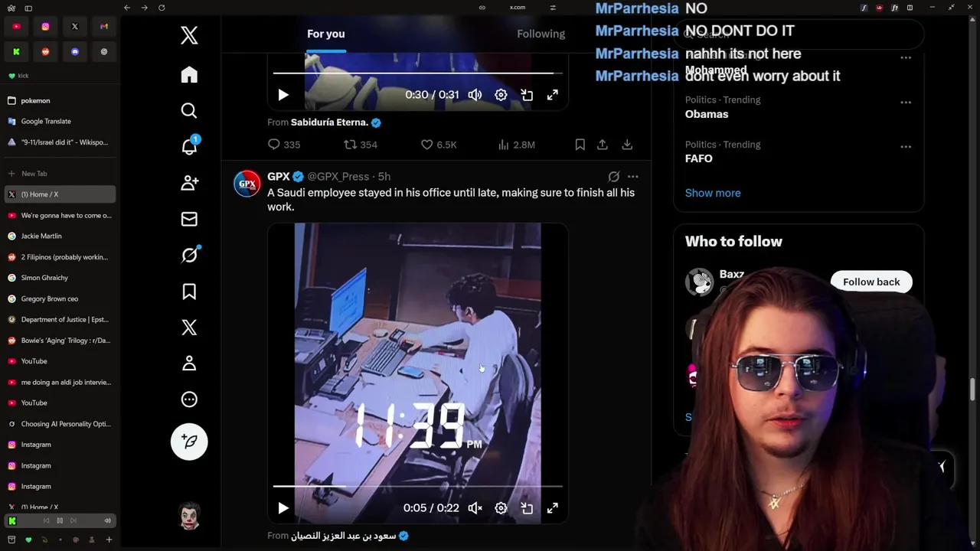
Task: Open three-dot menu for Obamas trend
Action: click(x=906, y=102)
